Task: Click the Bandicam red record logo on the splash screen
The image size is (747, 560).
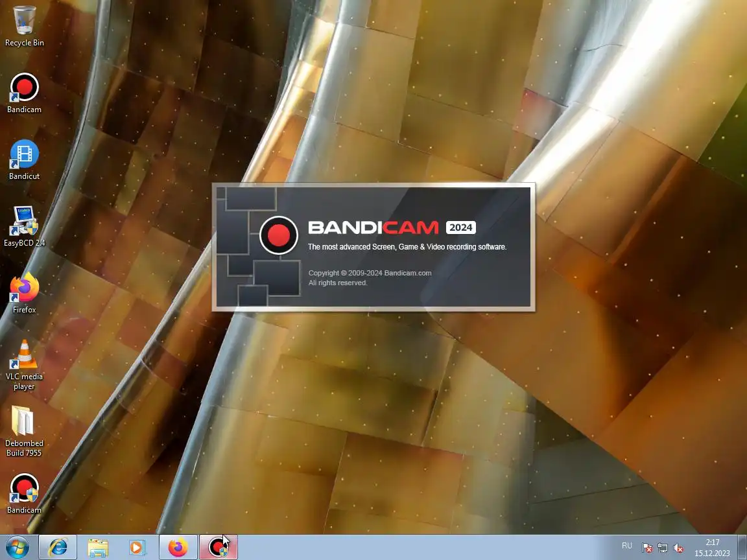Action: [279, 235]
